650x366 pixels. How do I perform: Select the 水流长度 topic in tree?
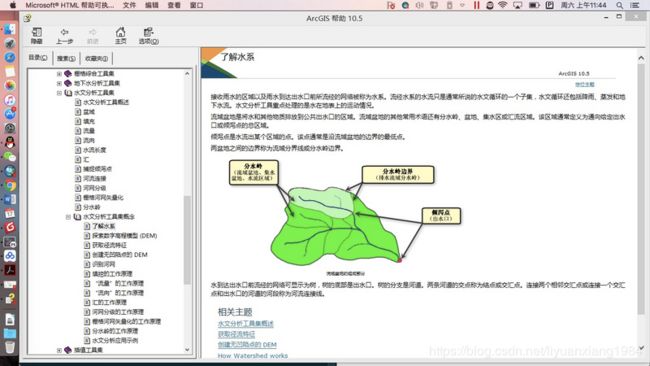coord(95,150)
